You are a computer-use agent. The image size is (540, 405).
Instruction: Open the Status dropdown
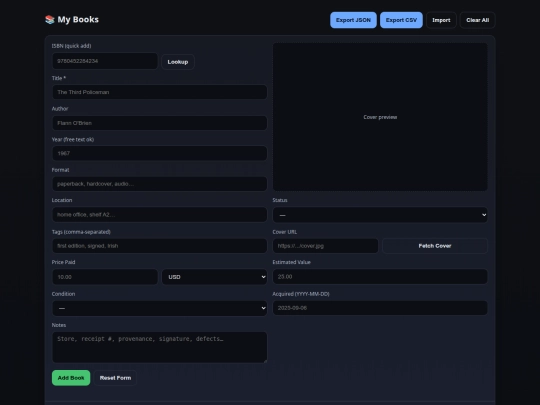coord(380,215)
